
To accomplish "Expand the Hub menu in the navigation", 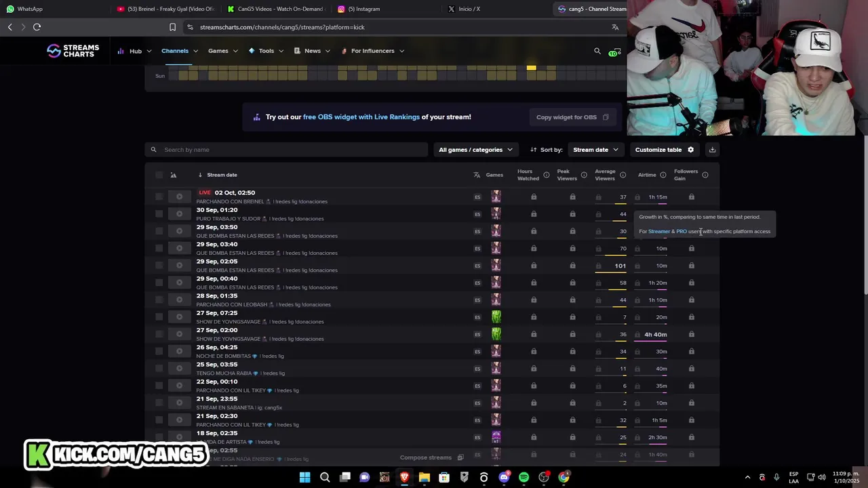I will click(134, 51).
